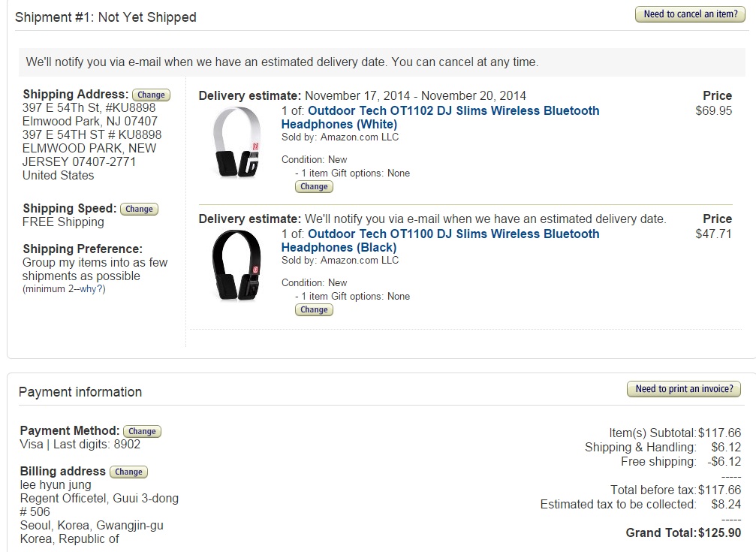The width and height of the screenshot is (756, 552).
Task: Select 'Seoul, Korea, Gwangjin-gu' billing line
Action: coord(92,526)
